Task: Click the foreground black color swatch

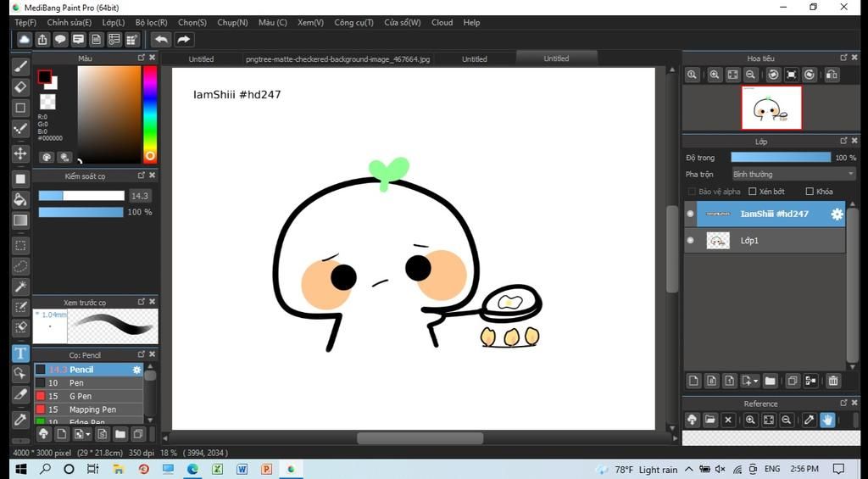Action: click(44, 77)
